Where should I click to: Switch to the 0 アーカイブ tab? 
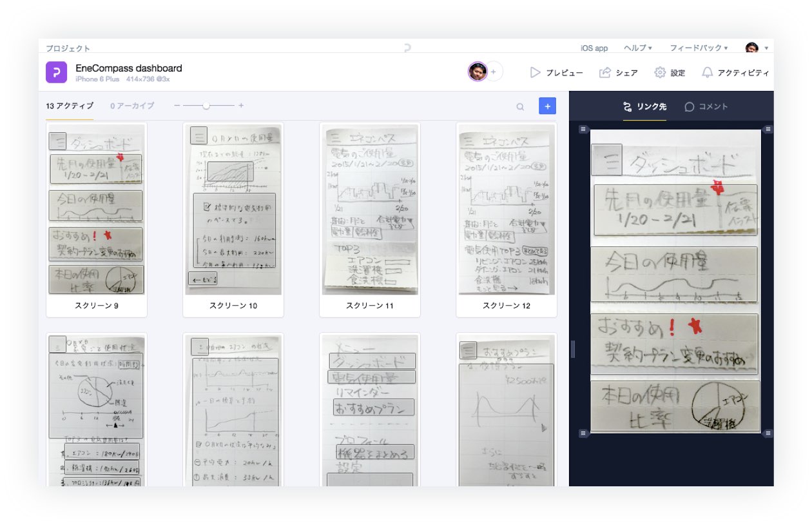click(132, 106)
